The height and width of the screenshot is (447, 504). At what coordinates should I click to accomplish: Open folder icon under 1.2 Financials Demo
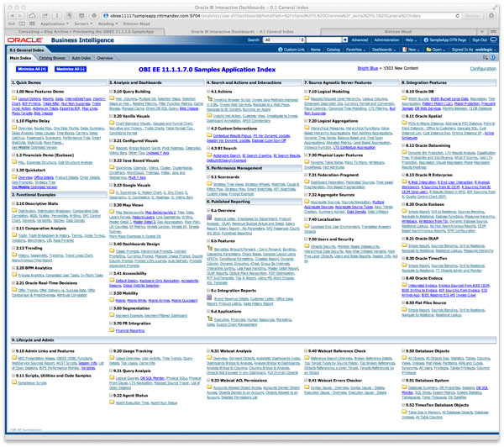pos(14,162)
